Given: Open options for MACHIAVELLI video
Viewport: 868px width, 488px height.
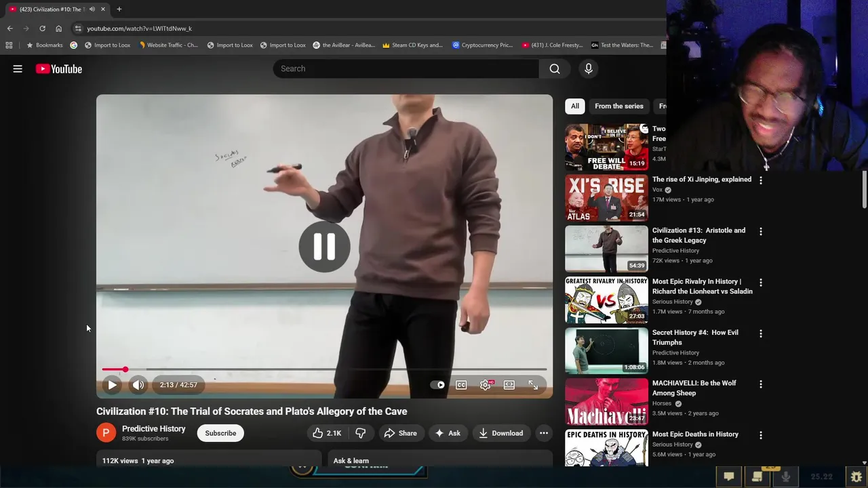Looking at the screenshot, I should coord(761,384).
